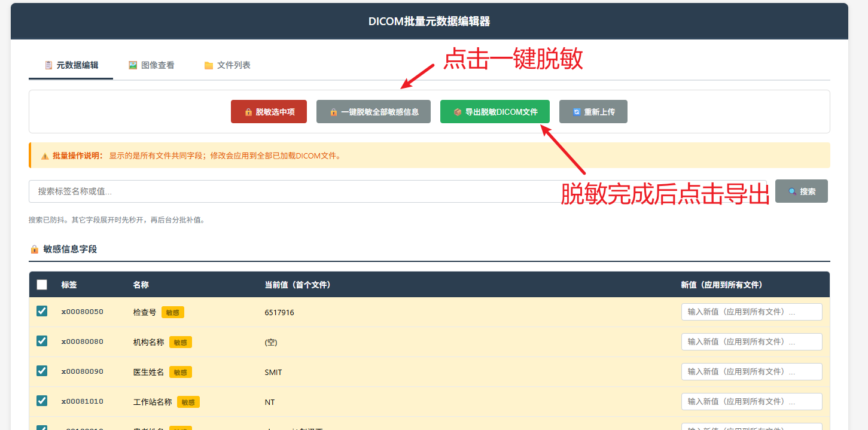Viewport: 868px width, 430px height.
Task: Click the 搜索已防抖 hint text
Action: coord(117,220)
